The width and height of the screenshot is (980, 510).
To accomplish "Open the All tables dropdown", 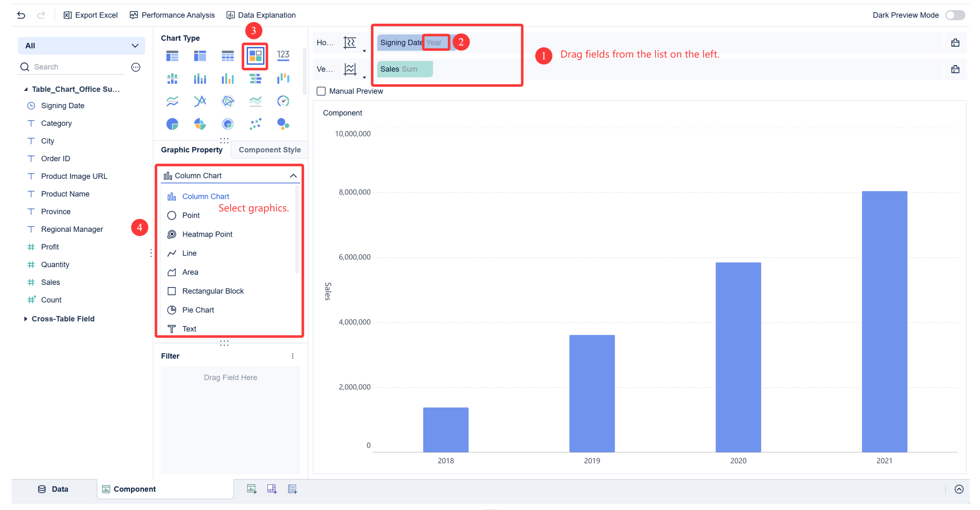I will pyautogui.click(x=81, y=46).
